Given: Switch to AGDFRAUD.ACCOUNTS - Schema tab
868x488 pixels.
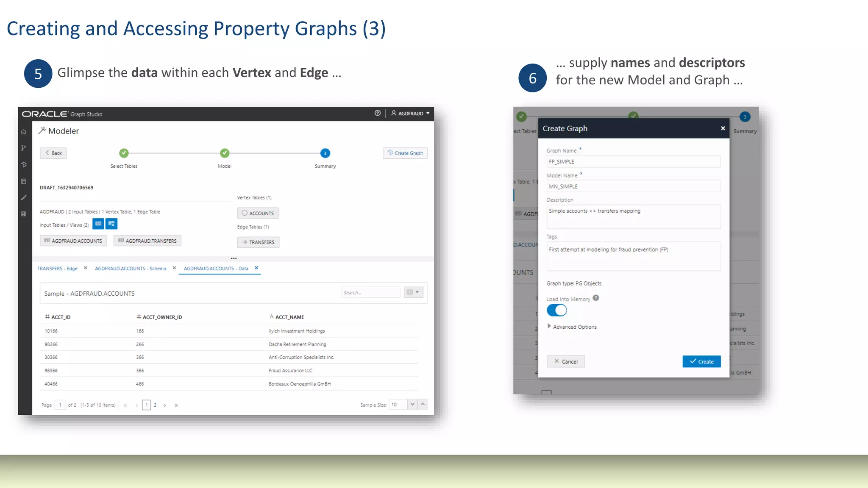Looking at the screenshot, I should [x=131, y=269].
